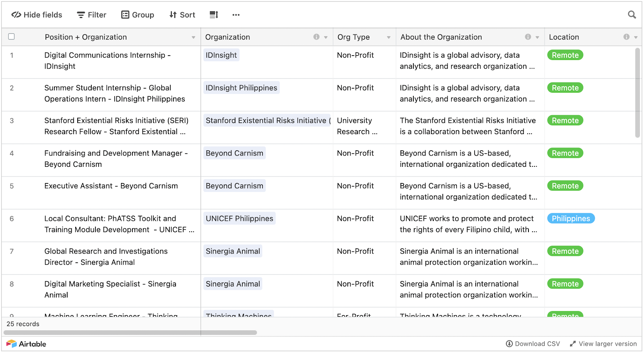Click the Organization column info icon
The width and height of the screenshot is (644, 353).
pyautogui.click(x=316, y=37)
